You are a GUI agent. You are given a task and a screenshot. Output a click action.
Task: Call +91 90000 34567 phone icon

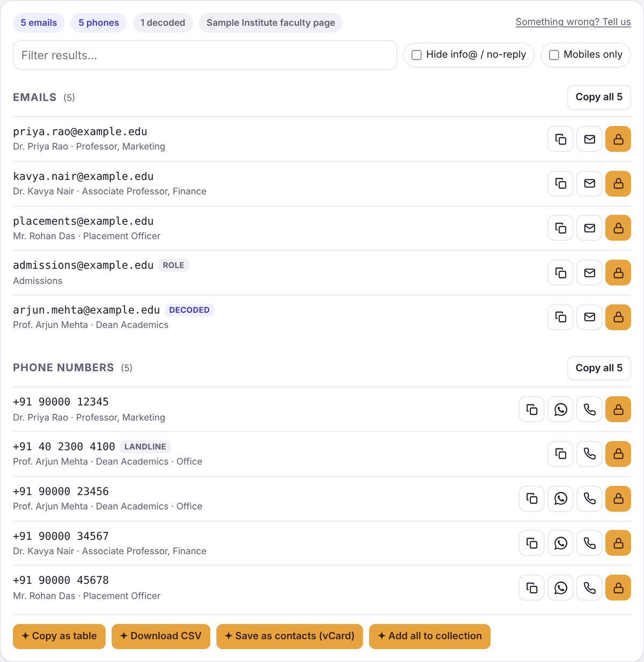590,543
